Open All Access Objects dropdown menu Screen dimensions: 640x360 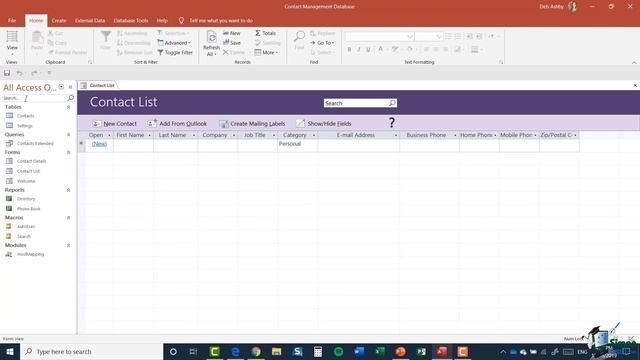(61, 87)
